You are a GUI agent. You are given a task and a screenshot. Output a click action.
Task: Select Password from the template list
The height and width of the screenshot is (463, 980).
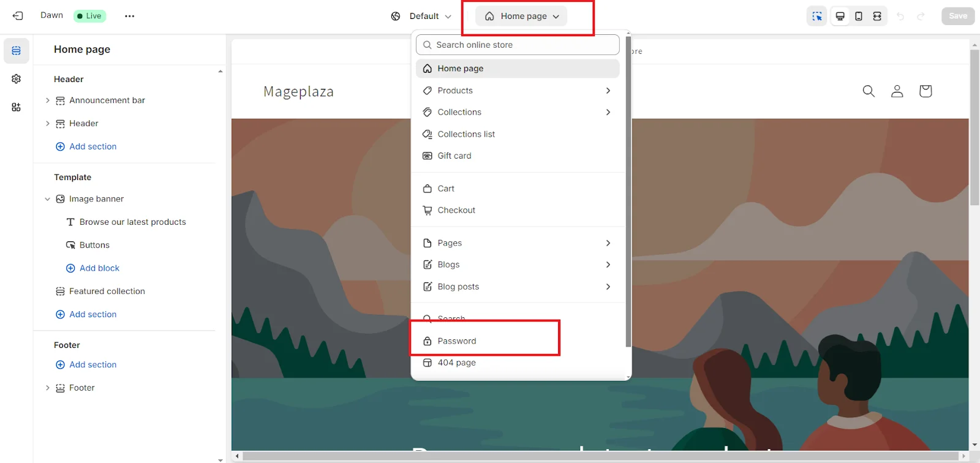457,341
